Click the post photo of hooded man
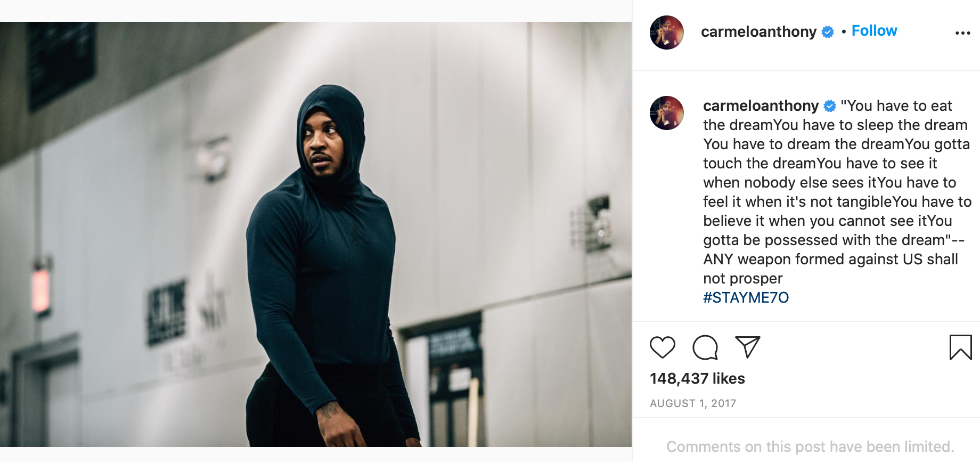980x462 pixels. 316,234
